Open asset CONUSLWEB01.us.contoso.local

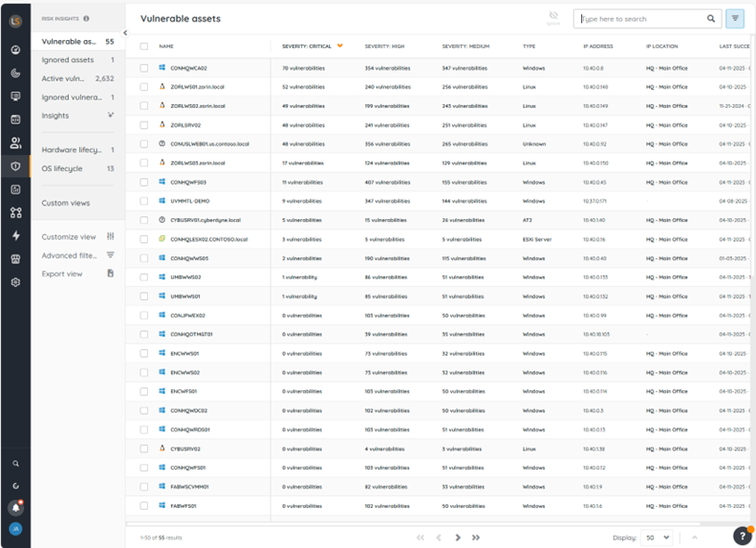pos(209,143)
